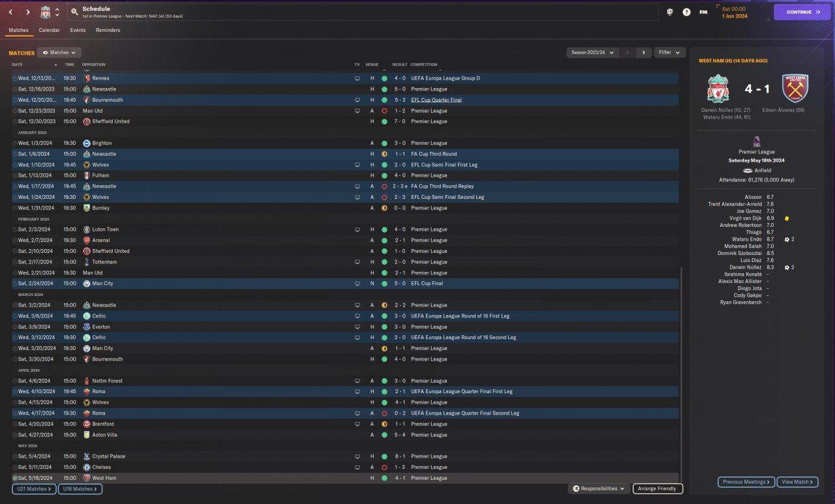Image resolution: width=835 pixels, height=504 pixels.
Task: Open the Matches view dropdown
Action: pyautogui.click(x=59, y=53)
